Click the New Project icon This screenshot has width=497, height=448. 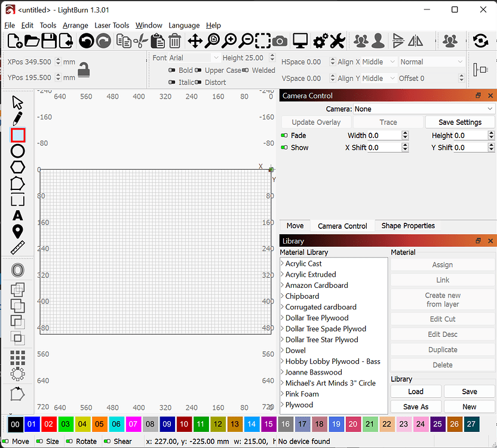pos(14,41)
